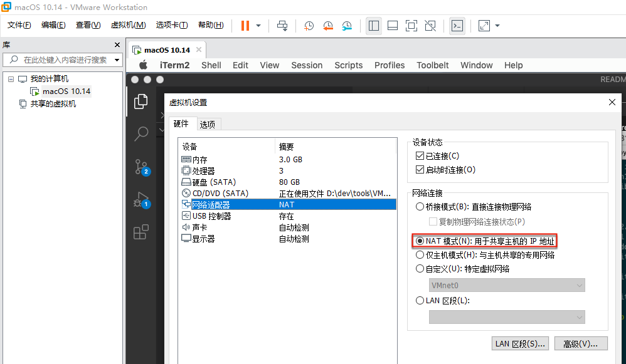
Task: Open the iTerm2 menu in the guest
Action: click(x=174, y=65)
